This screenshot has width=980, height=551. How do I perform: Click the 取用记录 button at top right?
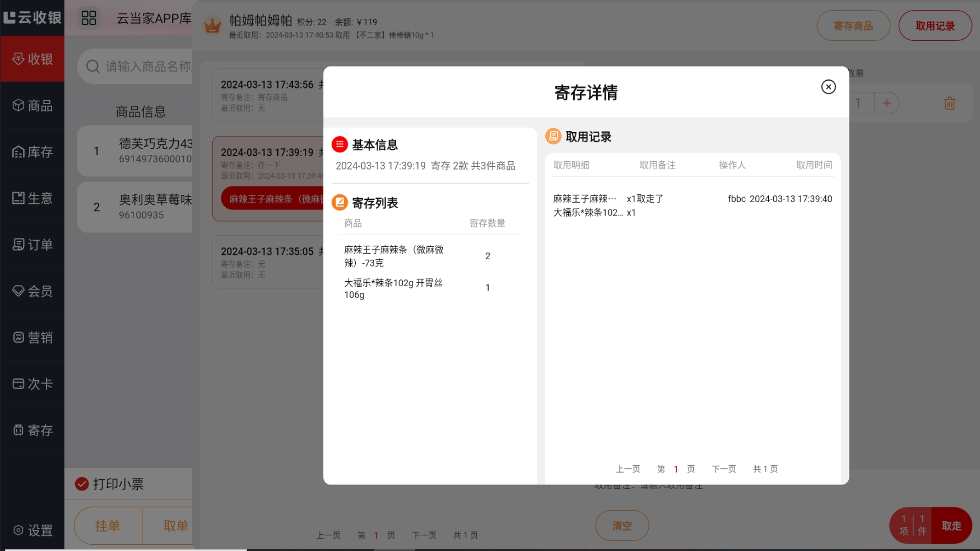(935, 26)
